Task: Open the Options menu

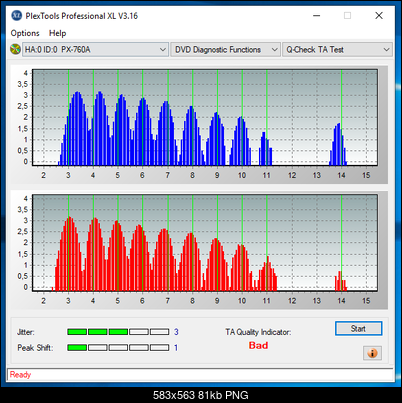Action: 25,33
